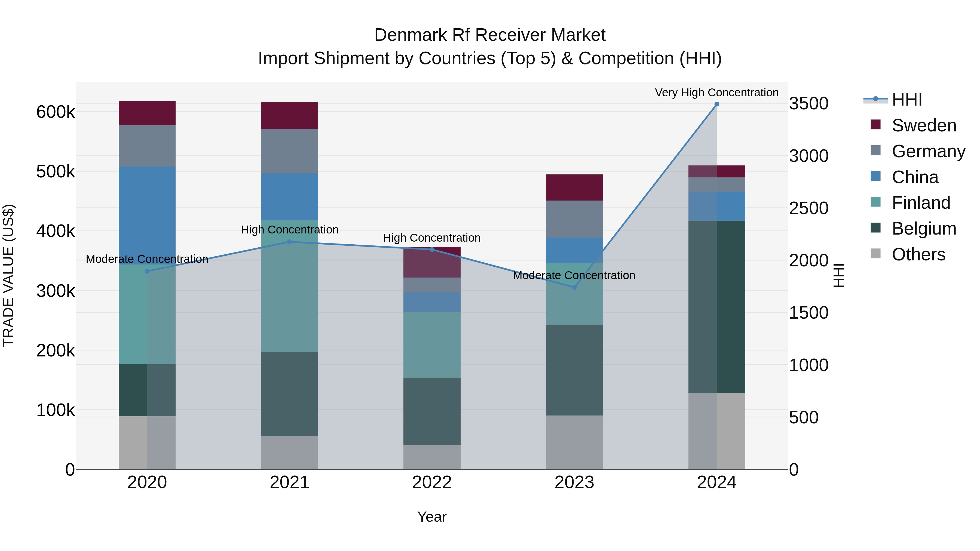The height and width of the screenshot is (551, 980).
Task: Click the 'Very High Concentration' annotation
Action: (717, 93)
